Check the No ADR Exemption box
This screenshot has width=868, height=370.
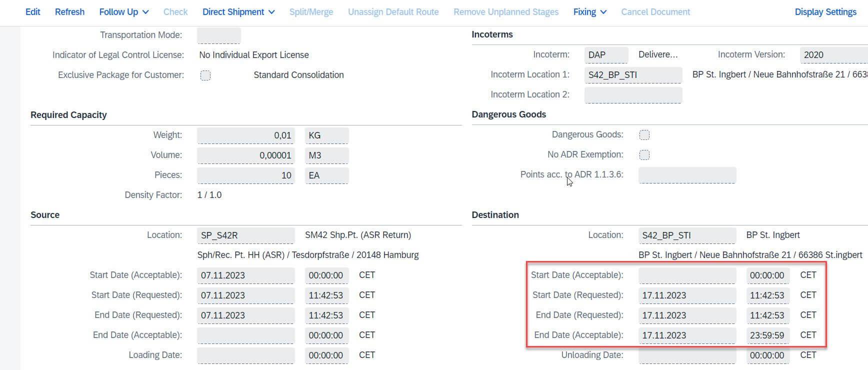(x=644, y=154)
